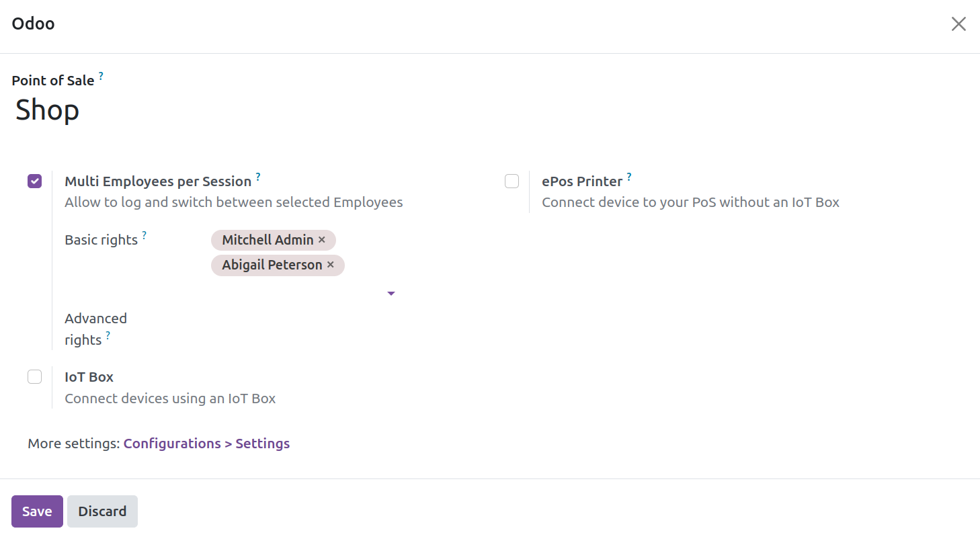Viewport: 980px width, 543px height.
Task: Enable the ePos Printer checkbox
Action: [x=512, y=181]
